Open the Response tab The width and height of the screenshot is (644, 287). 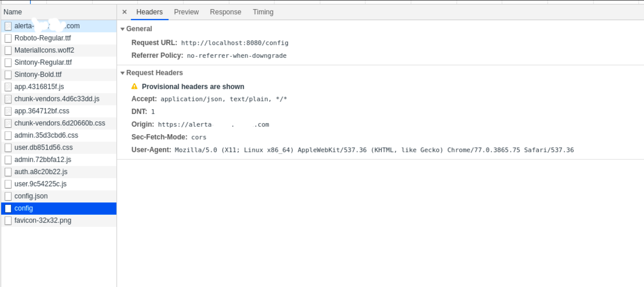[x=225, y=12]
